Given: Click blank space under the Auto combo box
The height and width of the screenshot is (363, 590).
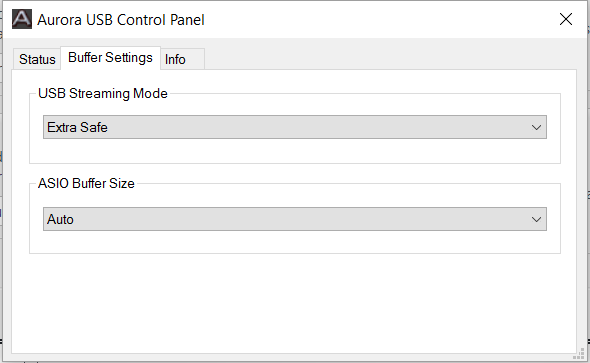Looking at the screenshot, I should (x=295, y=241).
